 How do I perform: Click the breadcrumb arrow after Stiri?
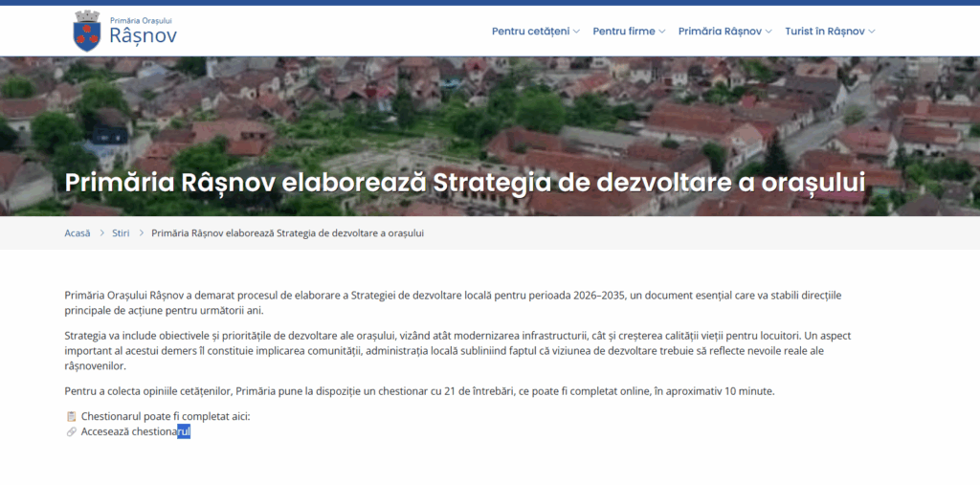(x=141, y=232)
